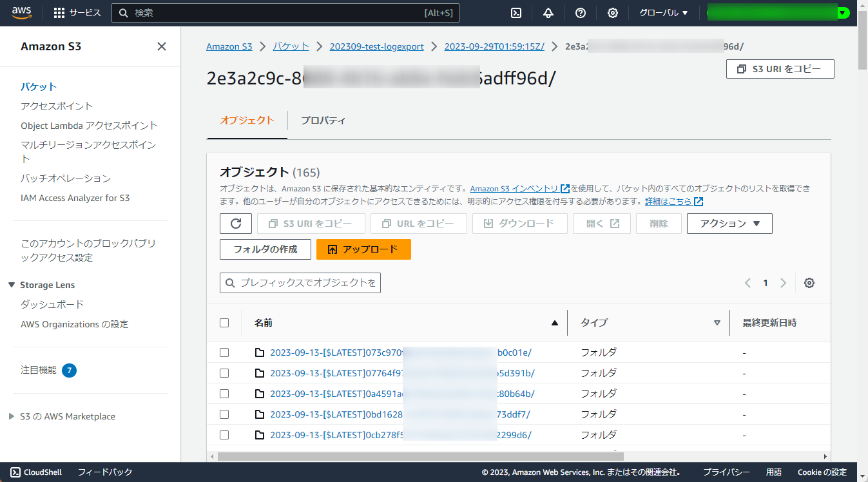Open the account settings gear icon

[612, 13]
